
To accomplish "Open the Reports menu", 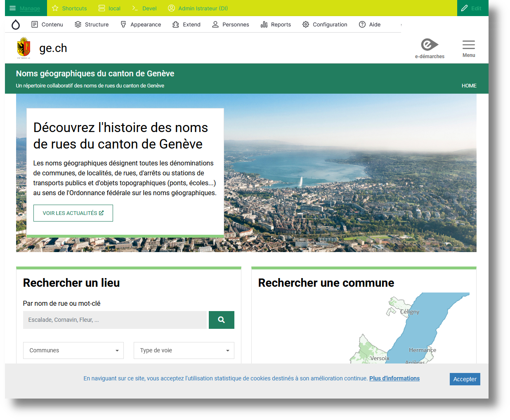I will click(x=276, y=24).
